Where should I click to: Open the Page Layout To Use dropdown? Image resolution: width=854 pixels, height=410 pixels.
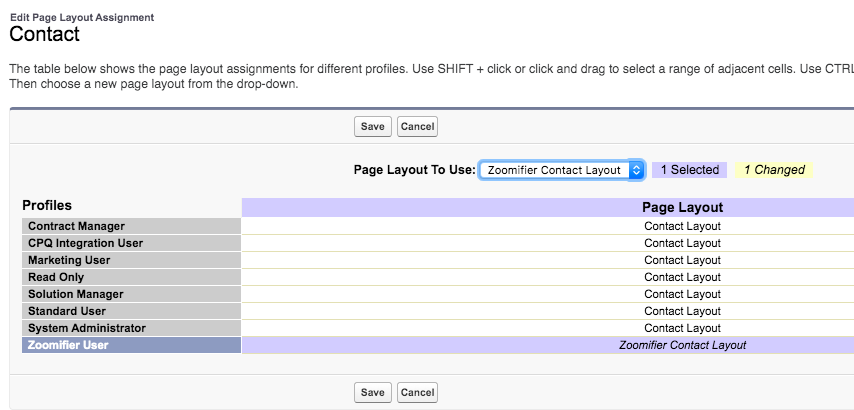(562, 170)
